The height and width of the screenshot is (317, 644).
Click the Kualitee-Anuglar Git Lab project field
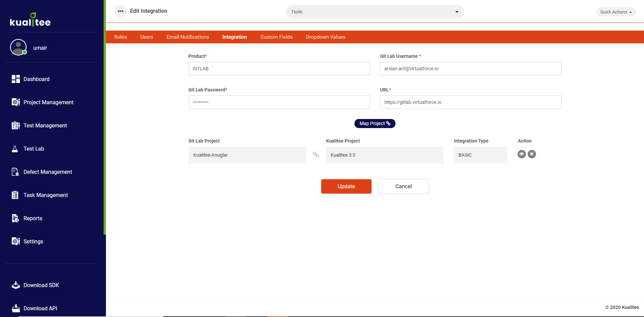click(247, 155)
